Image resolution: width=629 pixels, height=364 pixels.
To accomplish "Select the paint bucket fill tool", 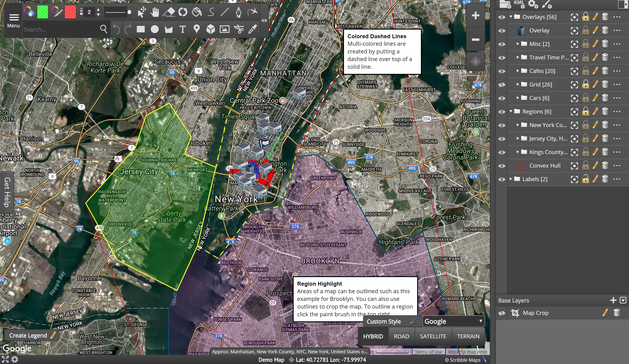I will [197, 12].
